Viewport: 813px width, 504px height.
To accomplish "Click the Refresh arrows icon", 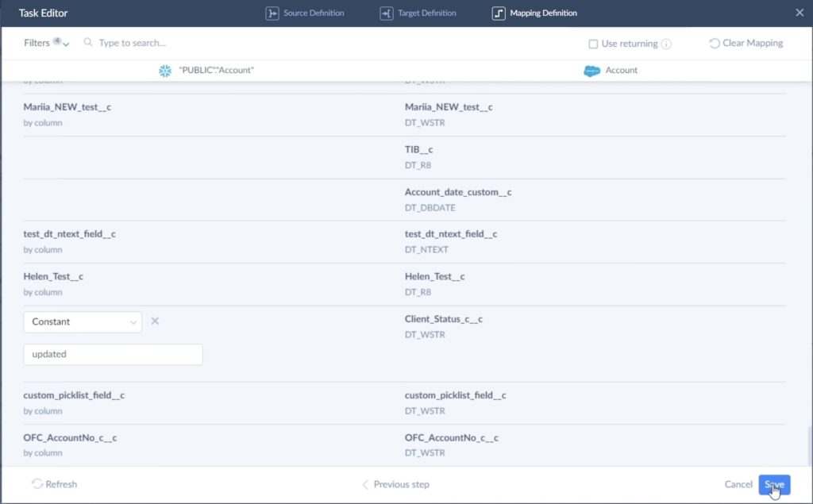I will [x=37, y=484].
